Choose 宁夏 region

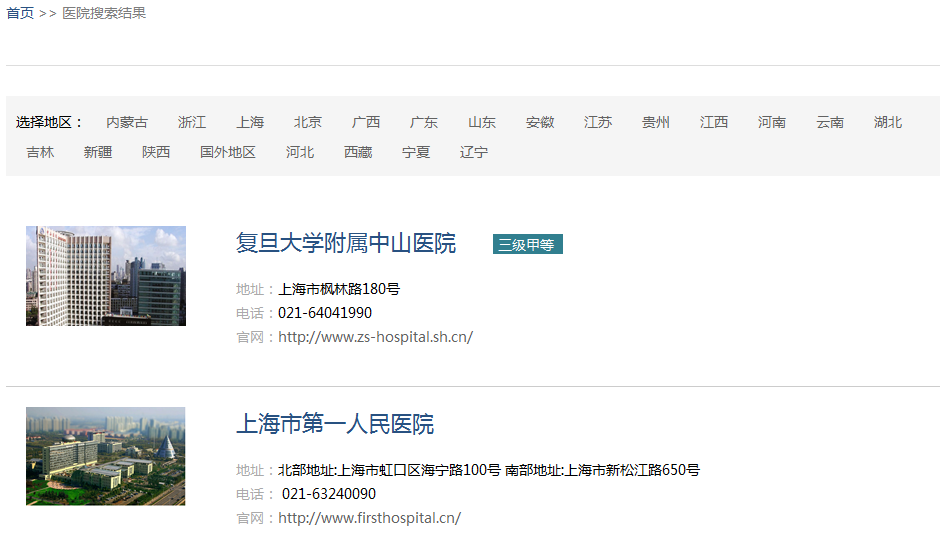[416, 152]
